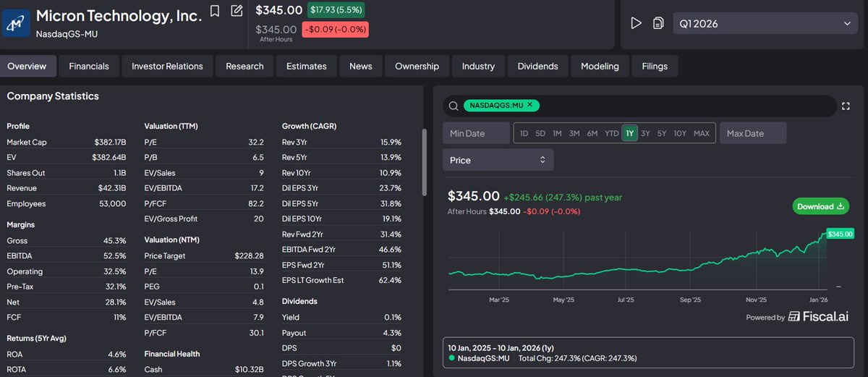
Task: Open the Ownership tab
Action: (x=417, y=66)
